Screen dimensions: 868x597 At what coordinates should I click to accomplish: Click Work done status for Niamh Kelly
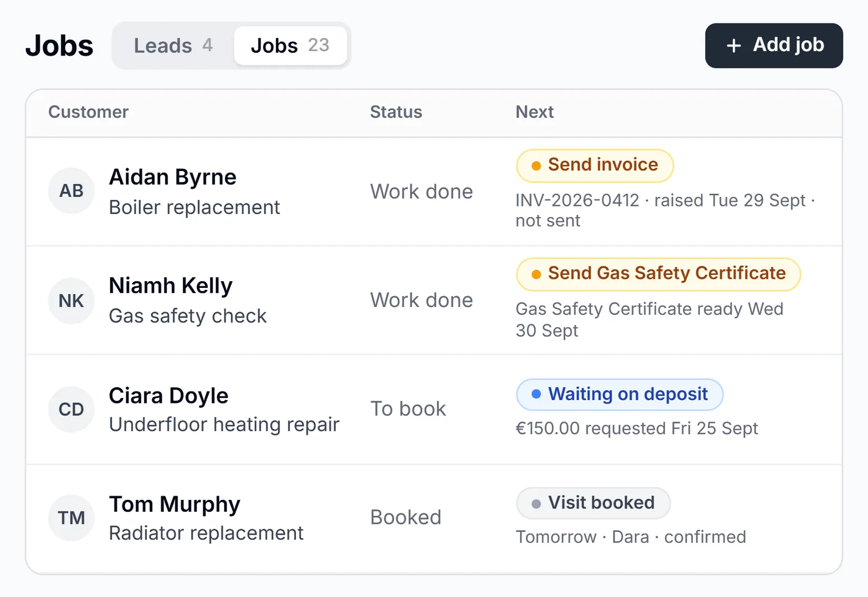pyautogui.click(x=422, y=301)
